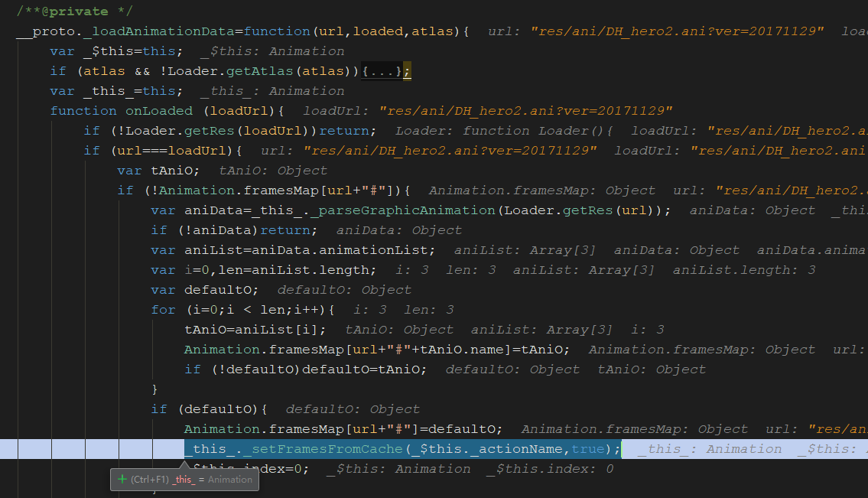Click the 'var tAniO;' declaration
This screenshot has height=498, width=868.
point(158,171)
